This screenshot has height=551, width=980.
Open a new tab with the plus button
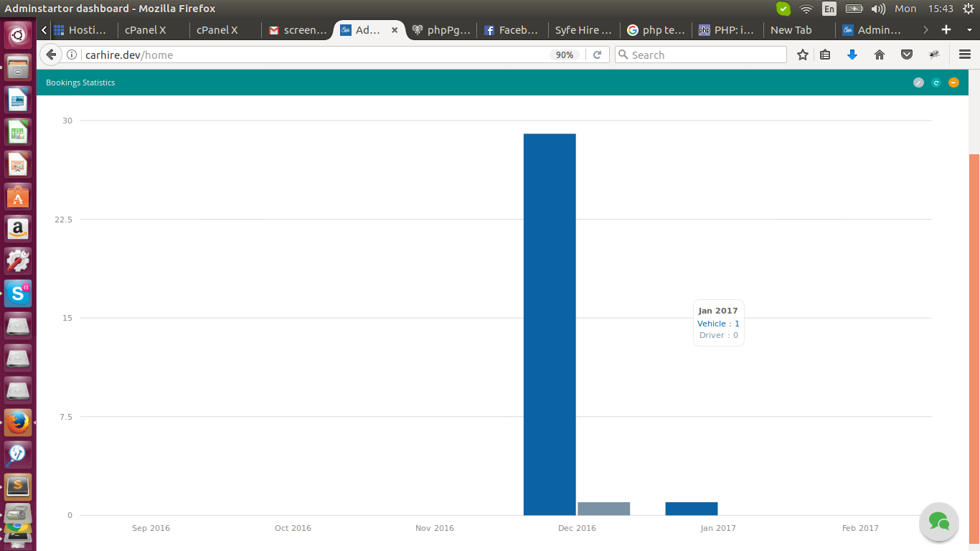946,29
